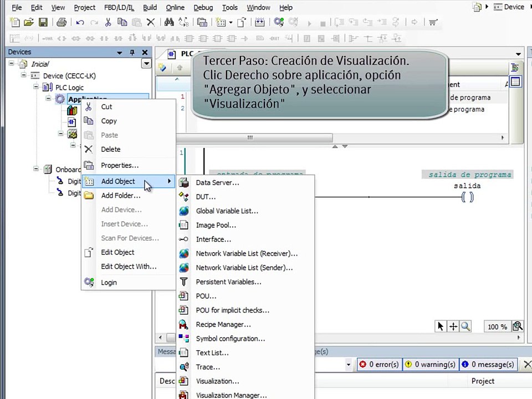The image size is (532, 399).
Task: Select Persistent Variables... entry
Action: tap(245, 282)
